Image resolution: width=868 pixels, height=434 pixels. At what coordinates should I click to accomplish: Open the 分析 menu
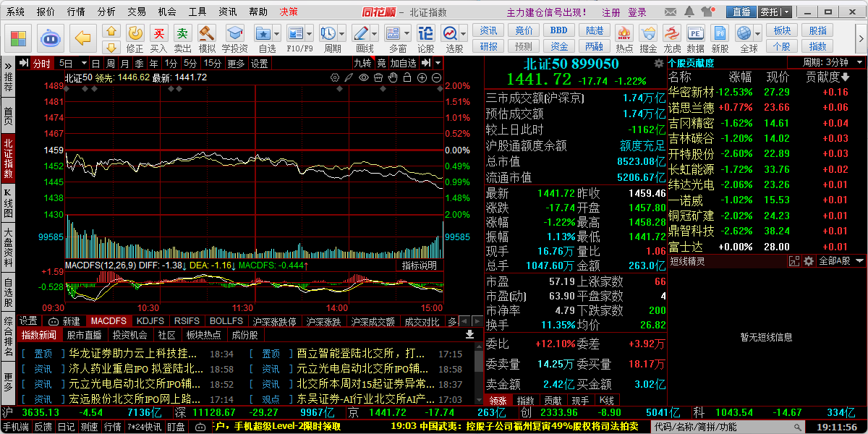coord(106,12)
